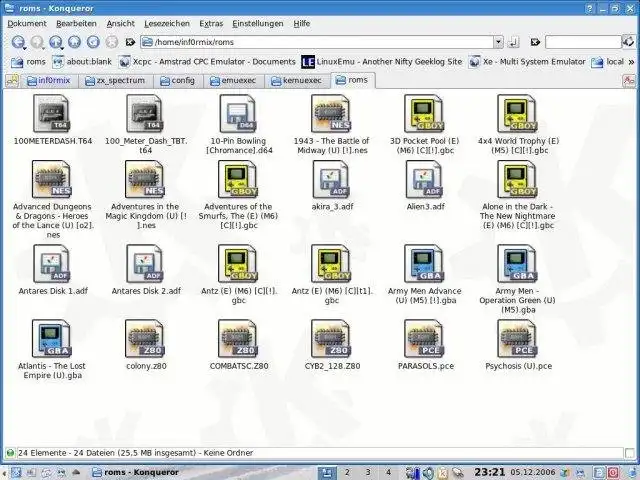This screenshot has width=640, height=480.
Task: Select the COMBATSC.Z80 ROM icon
Action: pyautogui.click(x=238, y=339)
